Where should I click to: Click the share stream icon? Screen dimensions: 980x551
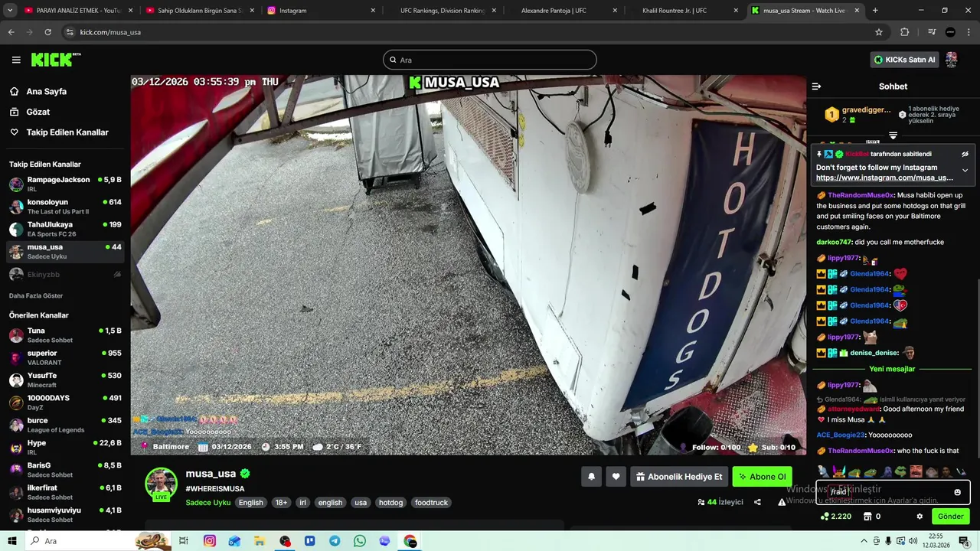(x=757, y=502)
